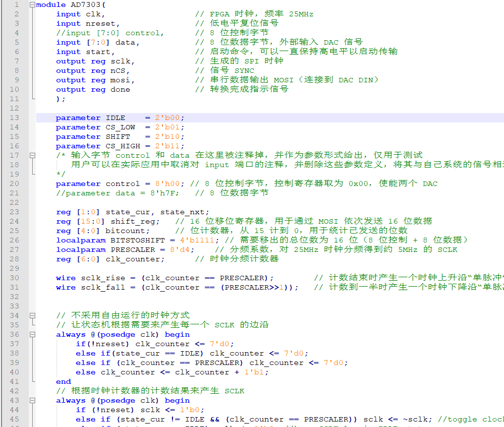The height and width of the screenshot is (427, 504).
Task: Collapse the always block fold at line 36
Action: tap(32, 335)
